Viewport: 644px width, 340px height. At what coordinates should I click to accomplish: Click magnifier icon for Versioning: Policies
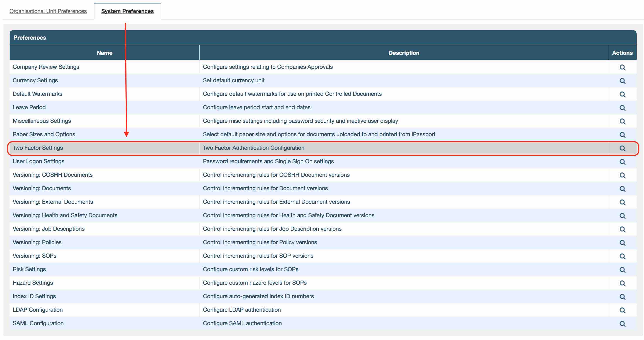coord(622,243)
